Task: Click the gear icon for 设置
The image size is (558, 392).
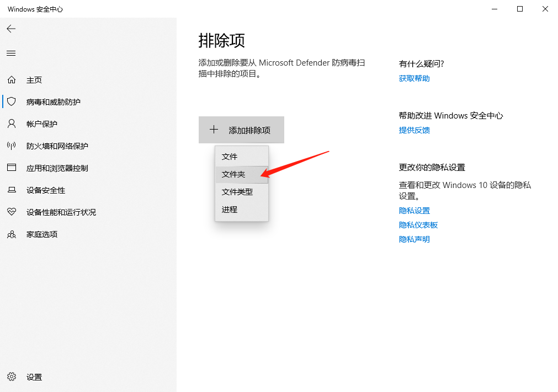Action: (x=12, y=377)
